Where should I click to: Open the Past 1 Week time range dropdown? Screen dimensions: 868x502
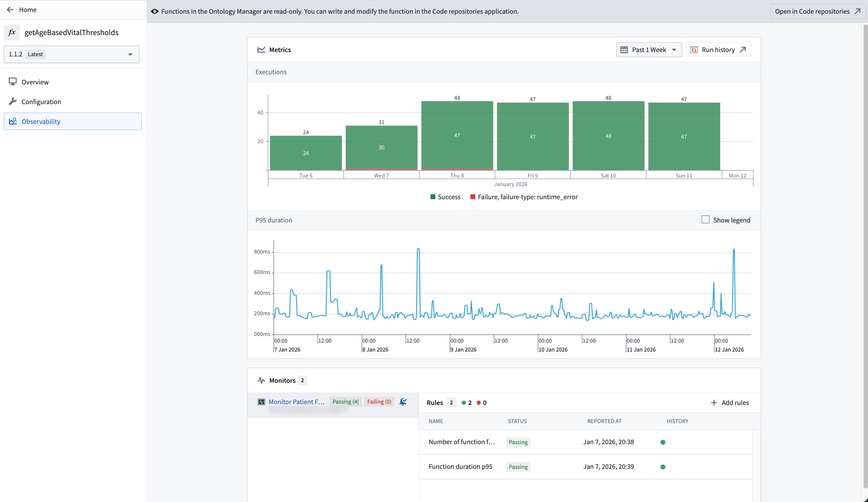click(649, 50)
